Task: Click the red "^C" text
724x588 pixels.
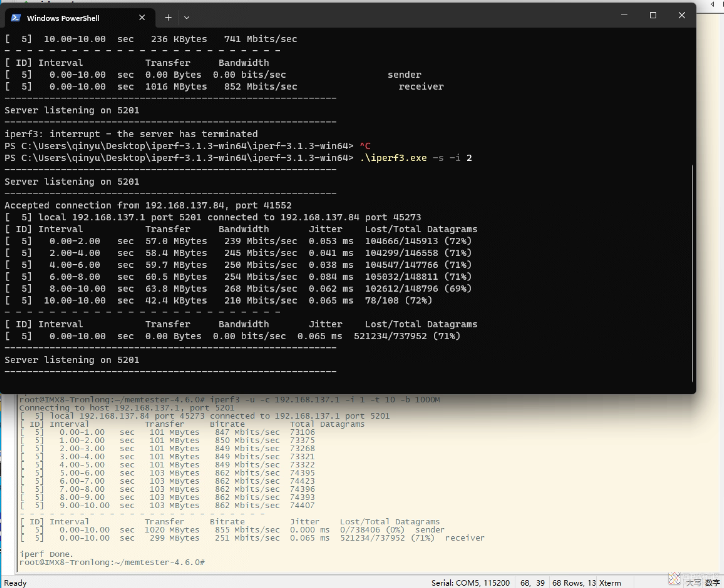Action: [x=365, y=146]
